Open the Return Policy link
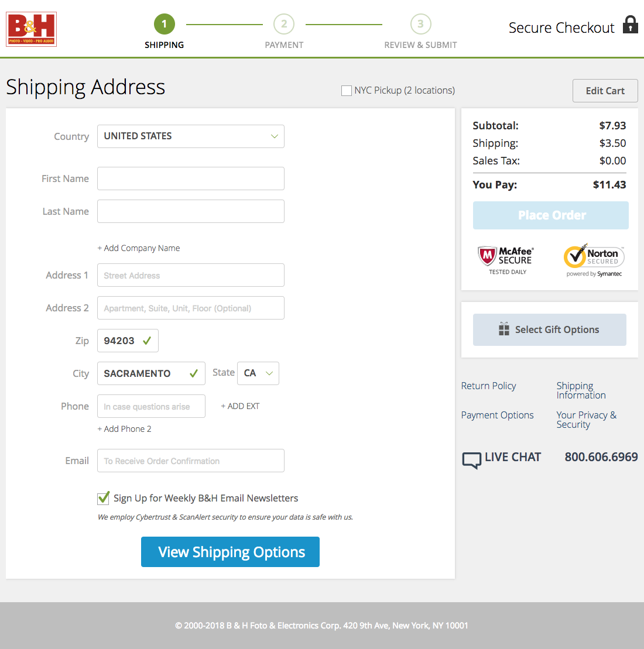The image size is (644, 649). coord(488,386)
